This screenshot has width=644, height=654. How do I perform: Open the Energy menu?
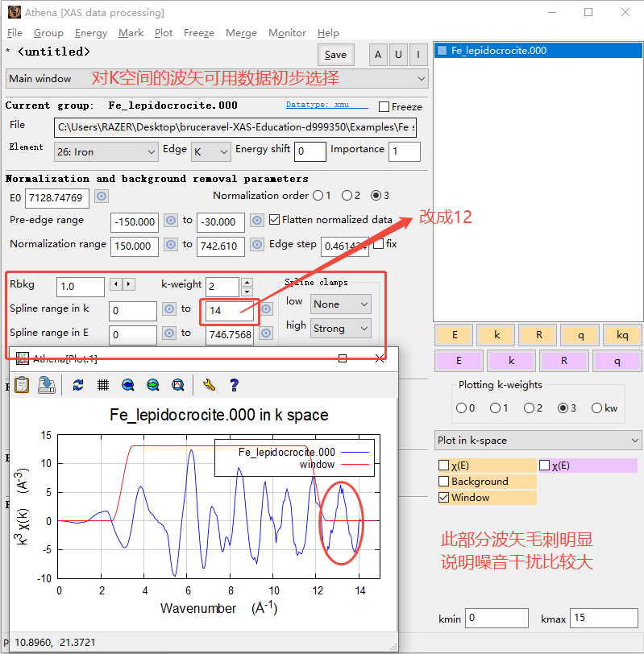(91, 33)
